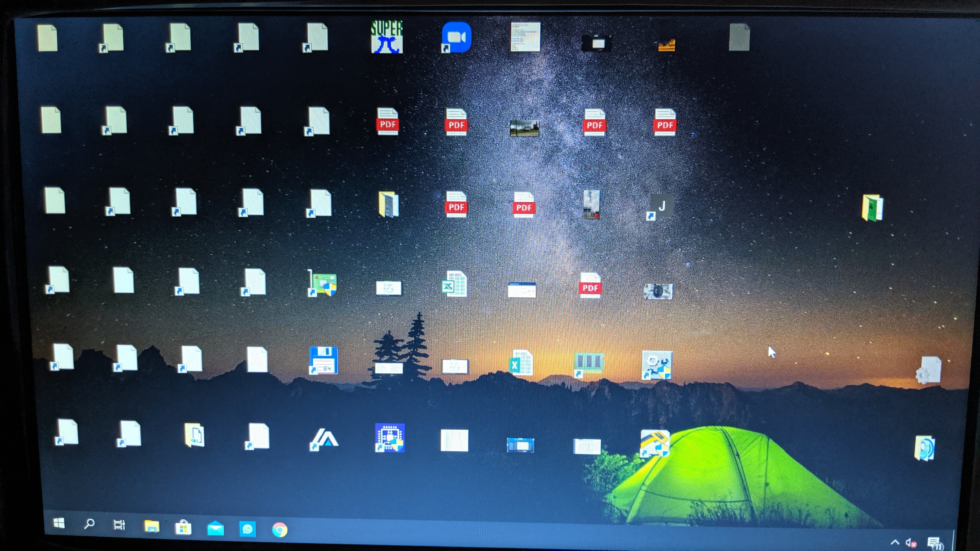Select the blue floppy disk 64 shortcut
This screenshot has height=551, width=980.
click(323, 360)
